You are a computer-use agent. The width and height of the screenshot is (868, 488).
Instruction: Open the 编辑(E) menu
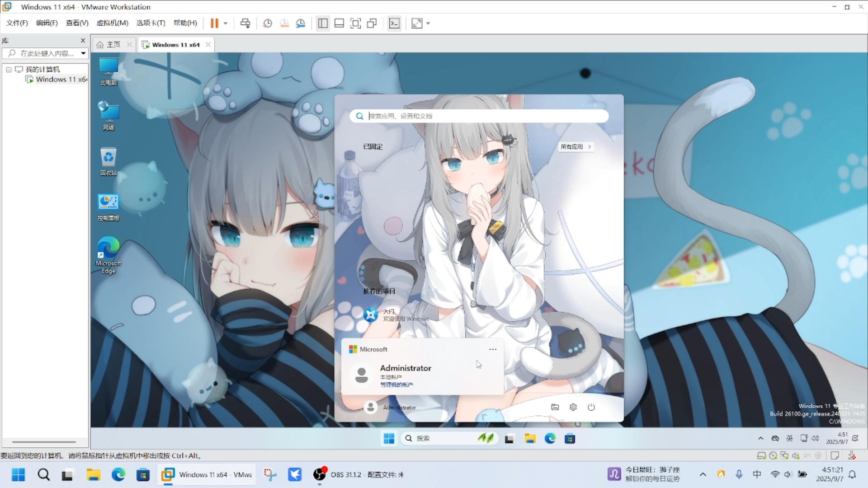[47, 23]
